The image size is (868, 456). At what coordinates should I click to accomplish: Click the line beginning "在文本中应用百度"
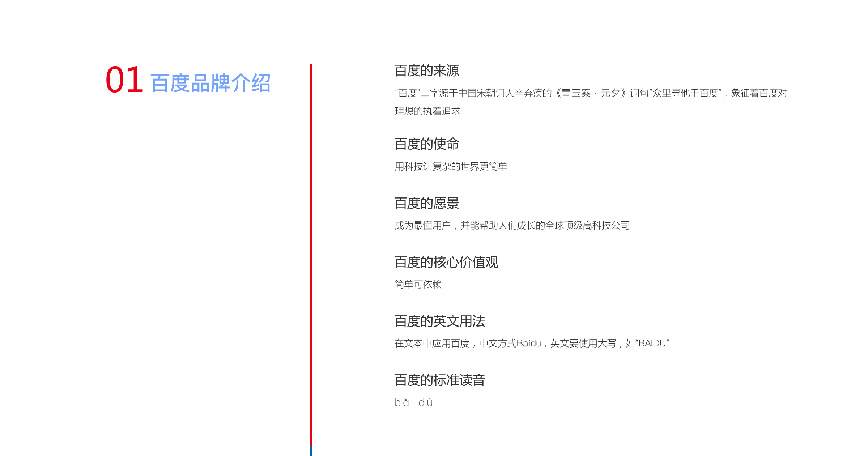click(532, 343)
